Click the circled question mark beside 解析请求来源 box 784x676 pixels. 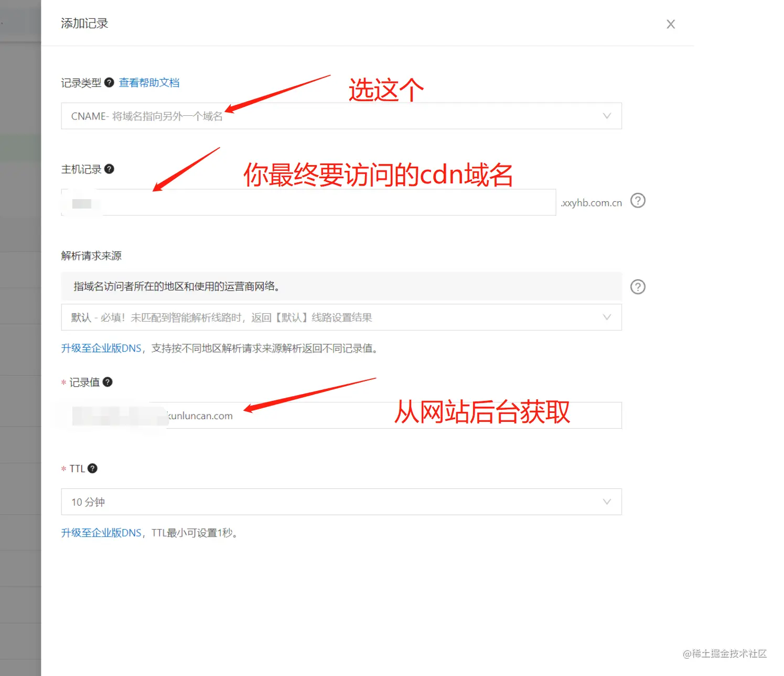(638, 287)
